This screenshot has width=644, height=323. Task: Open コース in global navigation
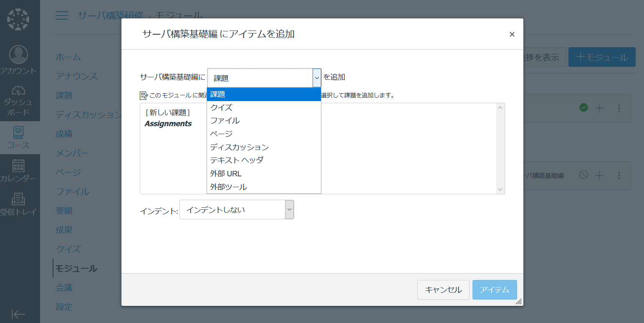click(x=19, y=138)
